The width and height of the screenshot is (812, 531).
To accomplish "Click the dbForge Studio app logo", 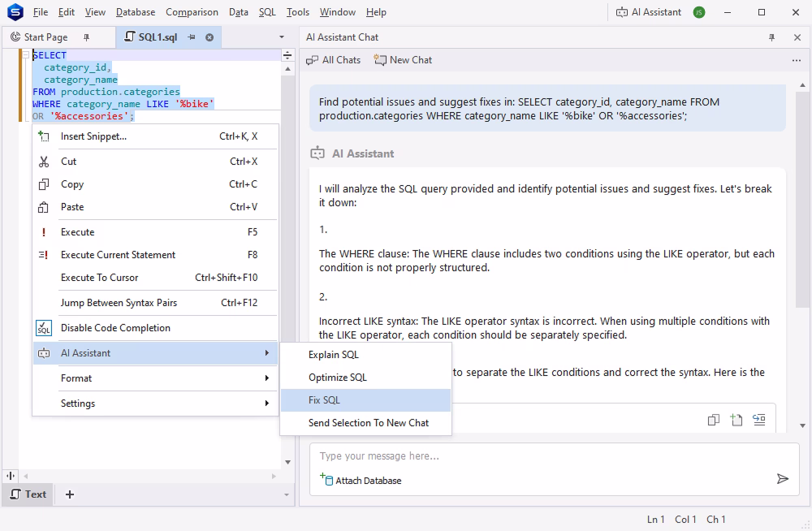I will click(x=15, y=12).
